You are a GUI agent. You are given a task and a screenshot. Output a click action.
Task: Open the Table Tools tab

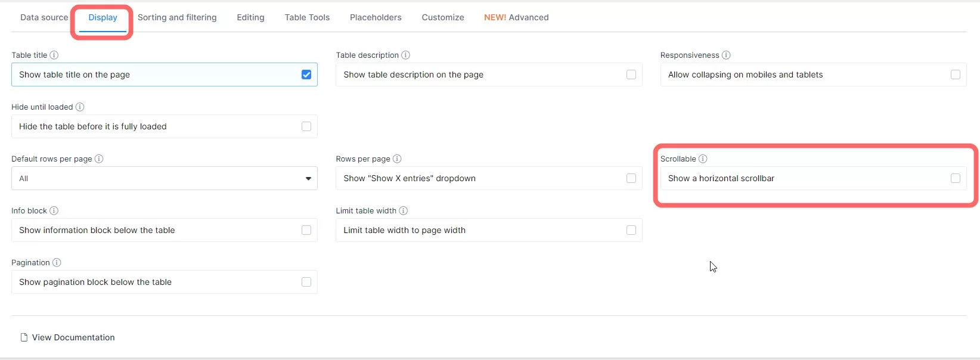307,18
